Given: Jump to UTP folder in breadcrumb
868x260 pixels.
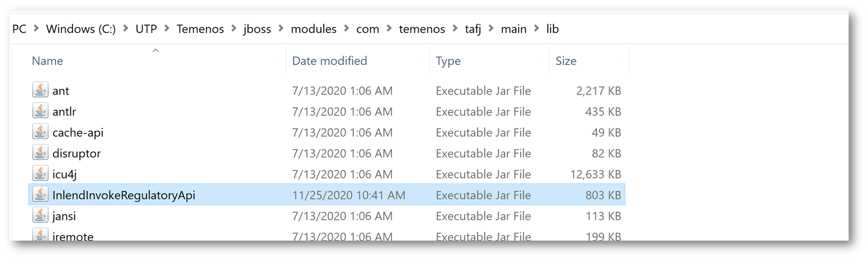Looking at the screenshot, I should tap(146, 29).
